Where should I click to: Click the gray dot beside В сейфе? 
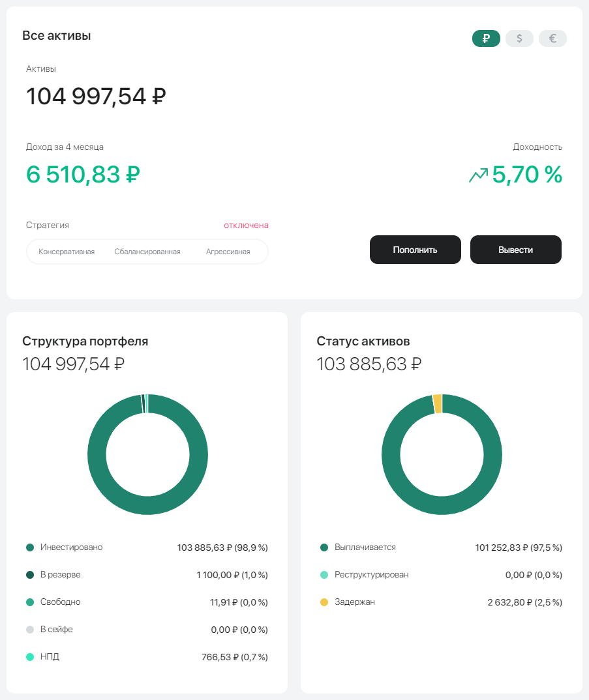pyautogui.click(x=28, y=630)
